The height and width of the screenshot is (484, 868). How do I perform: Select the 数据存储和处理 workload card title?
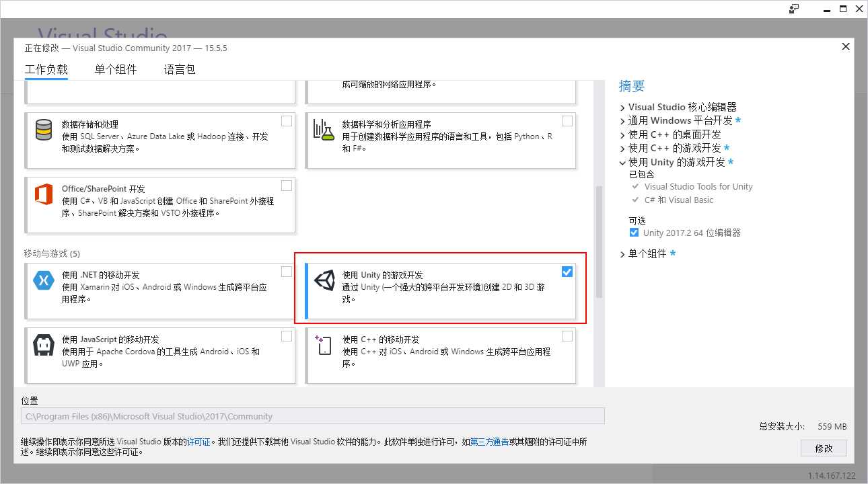tap(90, 124)
